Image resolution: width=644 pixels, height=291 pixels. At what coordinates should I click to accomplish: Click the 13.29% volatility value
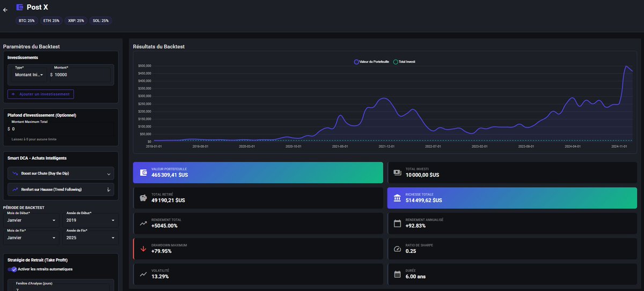click(x=160, y=277)
